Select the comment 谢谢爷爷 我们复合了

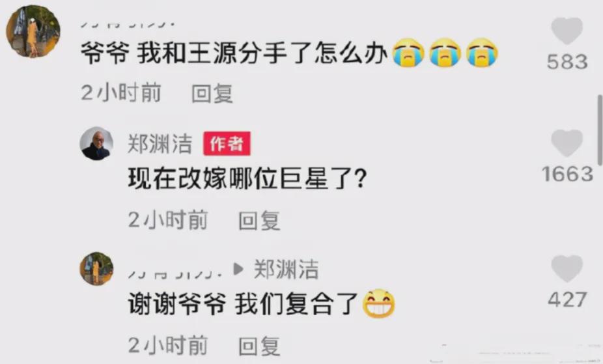tap(243, 303)
